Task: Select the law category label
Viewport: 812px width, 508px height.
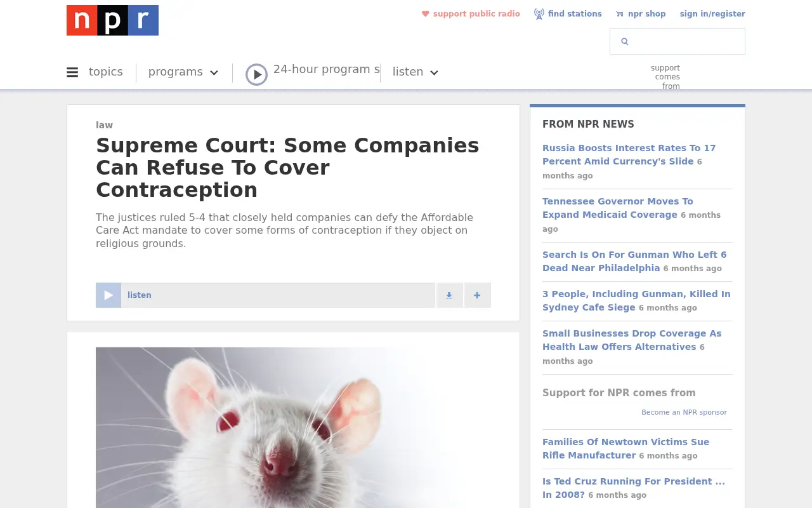Action: point(105,125)
